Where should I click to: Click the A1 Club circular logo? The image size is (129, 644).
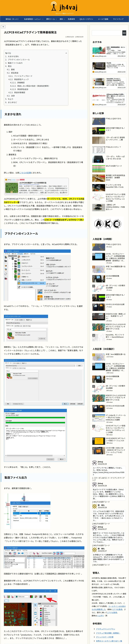pos(98,224)
